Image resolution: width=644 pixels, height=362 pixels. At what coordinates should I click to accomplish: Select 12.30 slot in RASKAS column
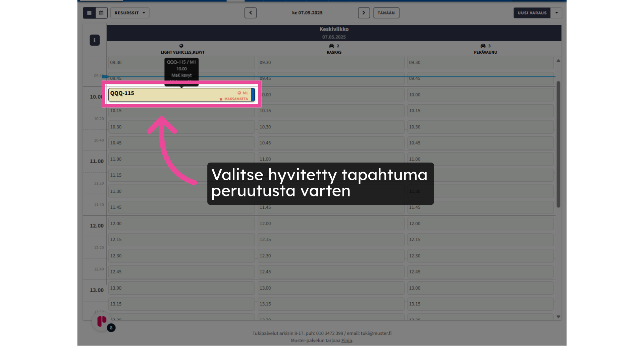tap(331, 256)
